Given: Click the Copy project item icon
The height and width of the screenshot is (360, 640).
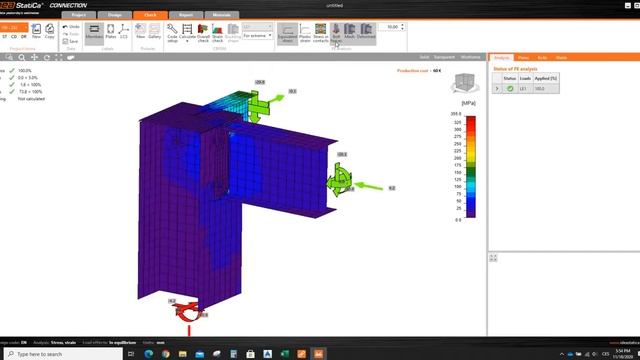Looking at the screenshot, I should point(49,31).
